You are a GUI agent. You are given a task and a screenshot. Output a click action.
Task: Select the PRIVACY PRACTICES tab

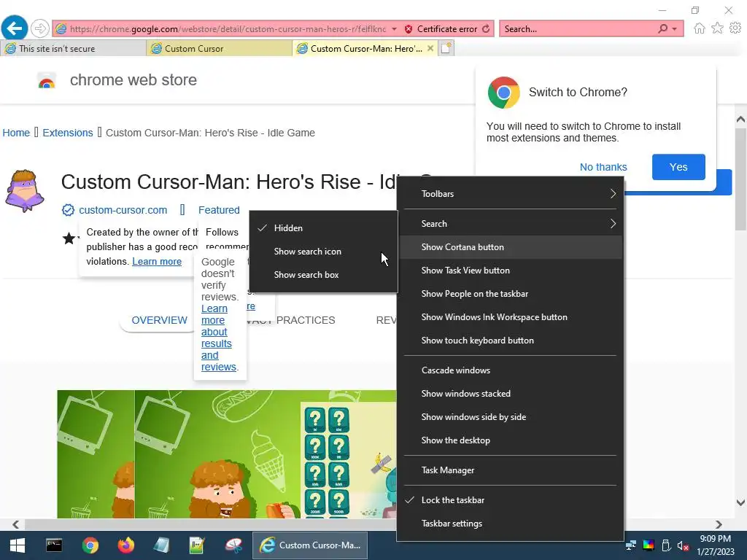(x=290, y=320)
